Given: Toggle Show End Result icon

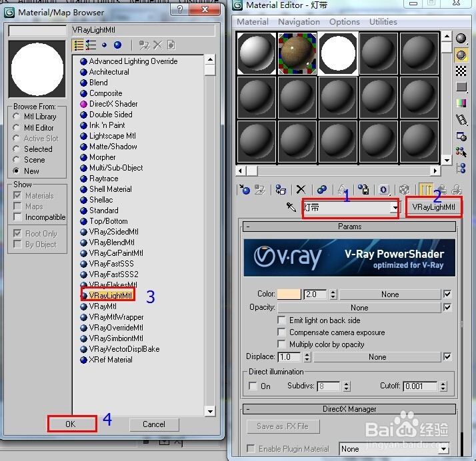Looking at the screenshot, I should tap(425, 190).
